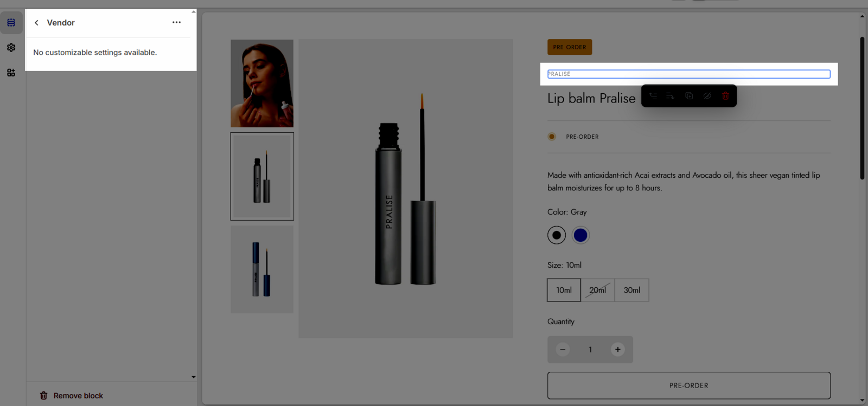The width and height of the screenshot is (868, 406).
Task: Open the Vendor more options menu
Action: coord(176,22)
